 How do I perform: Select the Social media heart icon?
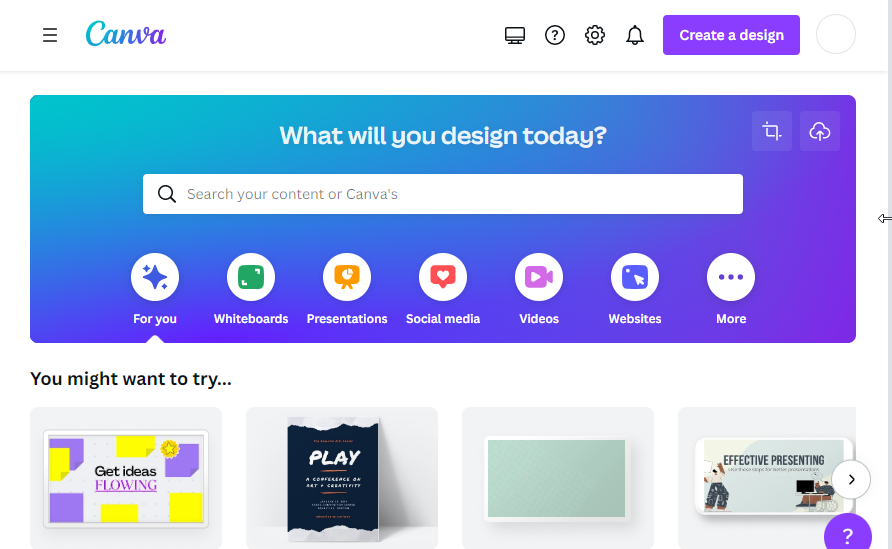(x=443, y=277)
